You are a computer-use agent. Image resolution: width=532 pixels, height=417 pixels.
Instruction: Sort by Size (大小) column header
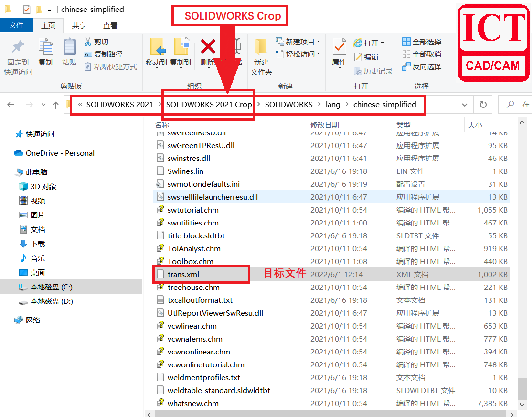coord(475,125)
